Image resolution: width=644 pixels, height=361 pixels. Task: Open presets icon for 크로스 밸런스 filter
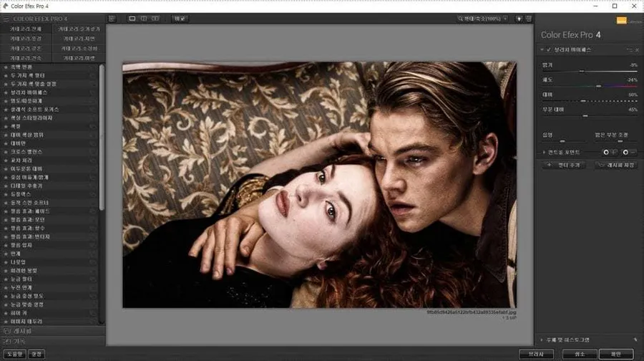pyautogui.click(x=92, y=152)
